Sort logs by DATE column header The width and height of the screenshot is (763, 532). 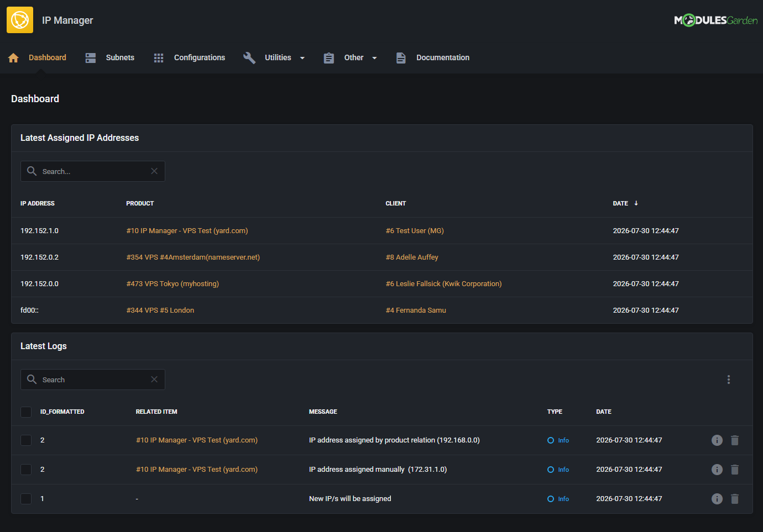click(x=604, y=412)
